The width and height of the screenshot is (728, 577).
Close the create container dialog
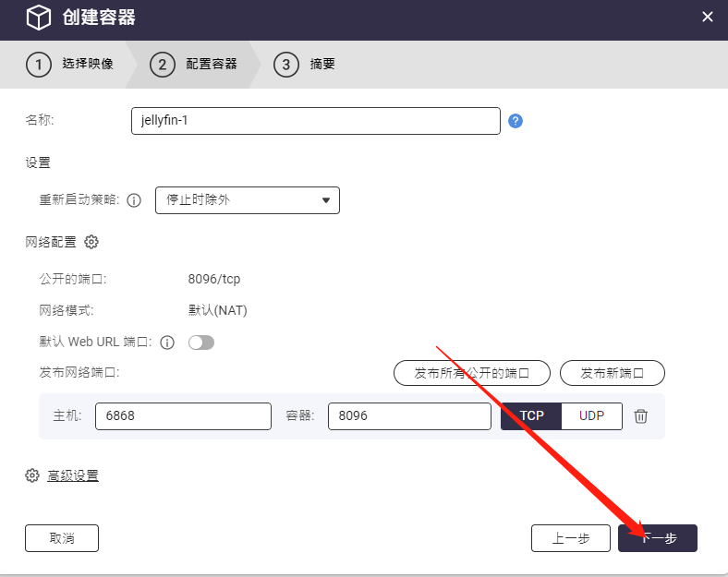coord(707,18)
